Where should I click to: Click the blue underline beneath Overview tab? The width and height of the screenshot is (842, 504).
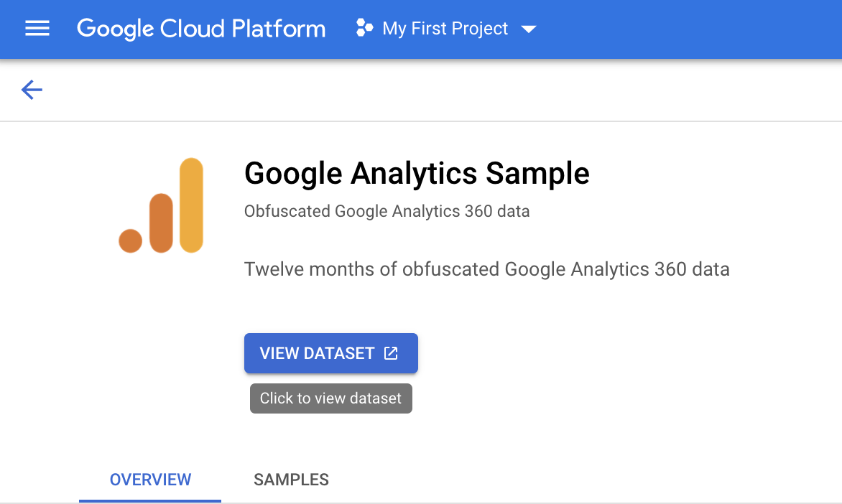[150, 500]
